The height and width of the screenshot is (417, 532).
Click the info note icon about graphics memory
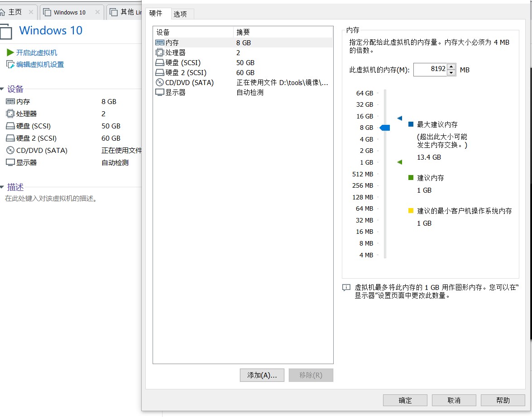(346, 288)
